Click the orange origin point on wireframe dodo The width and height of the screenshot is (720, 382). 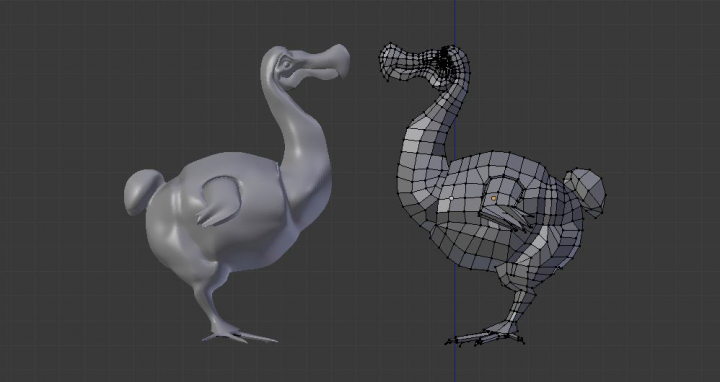tap(494, 198)
